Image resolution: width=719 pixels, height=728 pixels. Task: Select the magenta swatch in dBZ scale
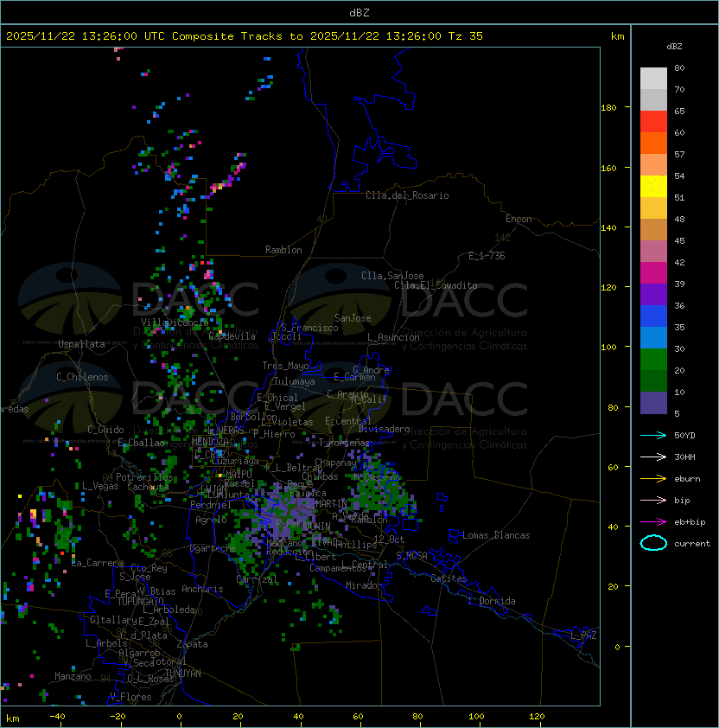coord(653,272)
